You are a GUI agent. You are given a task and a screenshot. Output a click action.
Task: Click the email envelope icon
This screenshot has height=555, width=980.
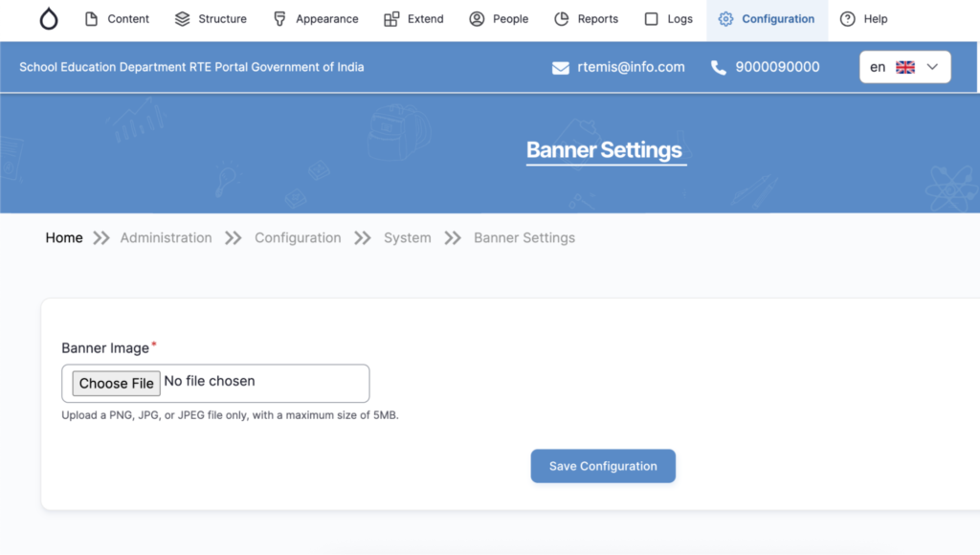(x=561, y=68)
